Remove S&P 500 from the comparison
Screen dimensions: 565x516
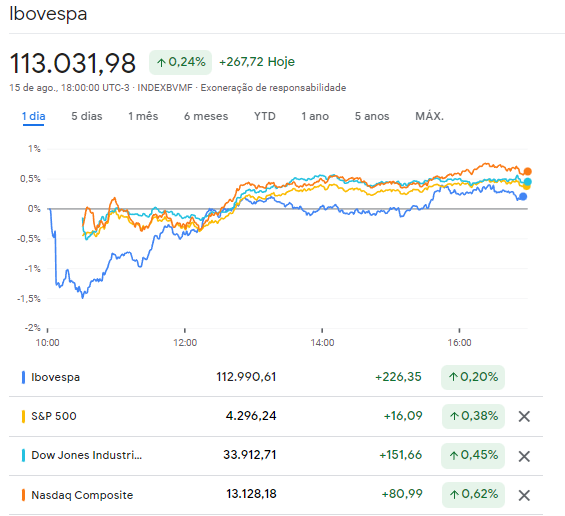[x=524, y=417]
